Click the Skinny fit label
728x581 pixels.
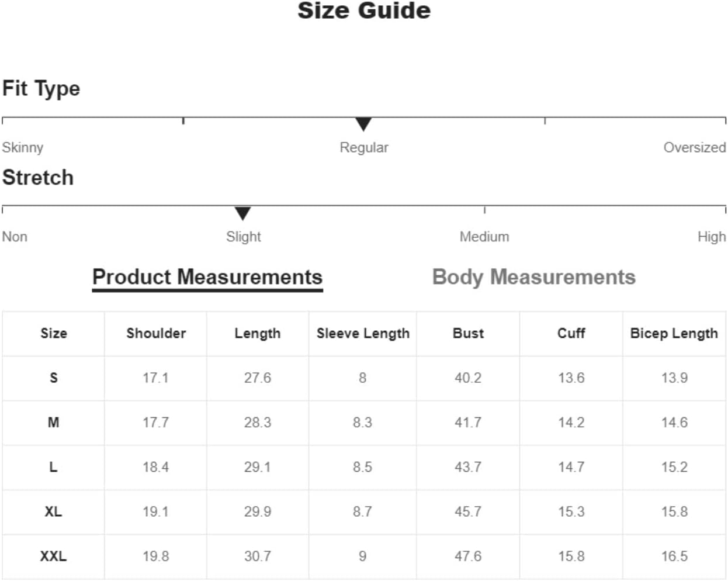[x=23, y=147]
